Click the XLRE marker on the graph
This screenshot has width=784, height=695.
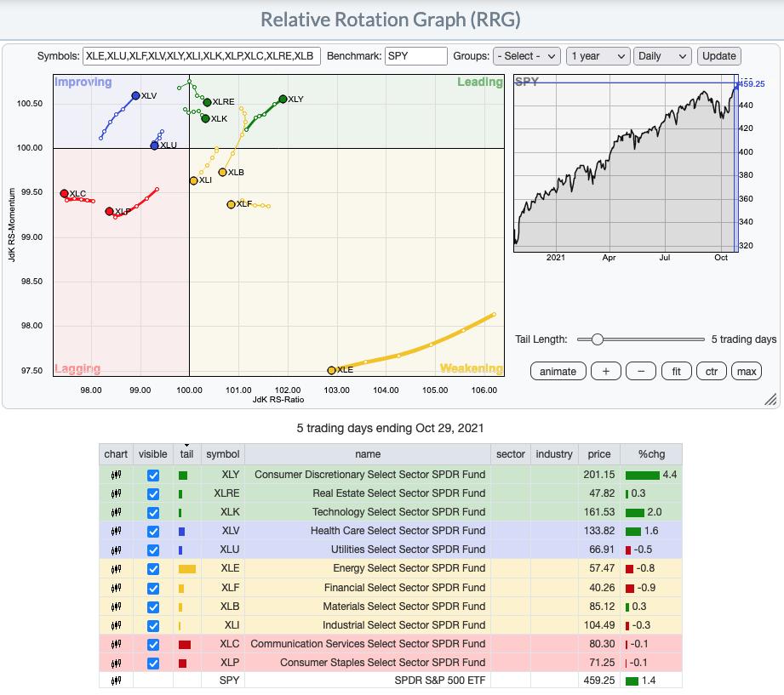click(207, 102)
